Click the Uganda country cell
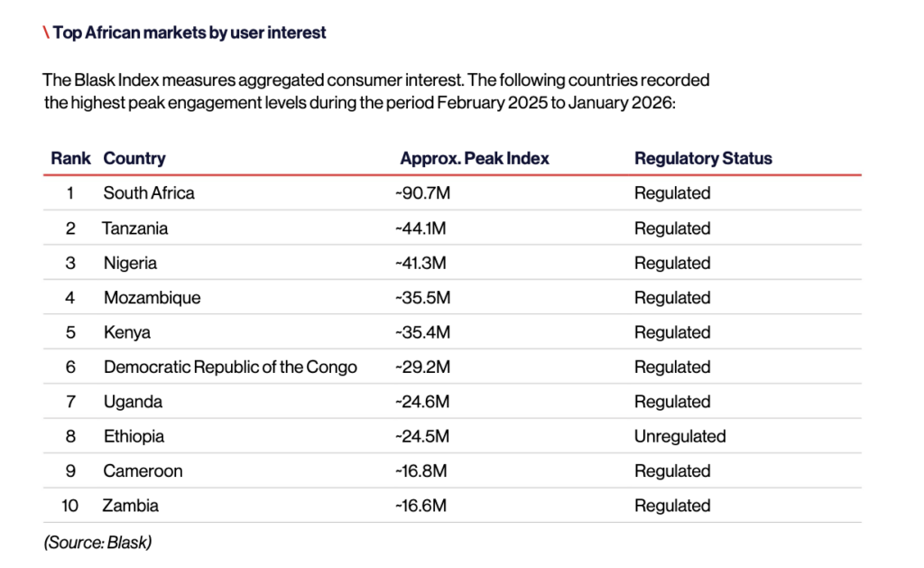The width and height of the screenshot is (924, 568). point(133,402)
